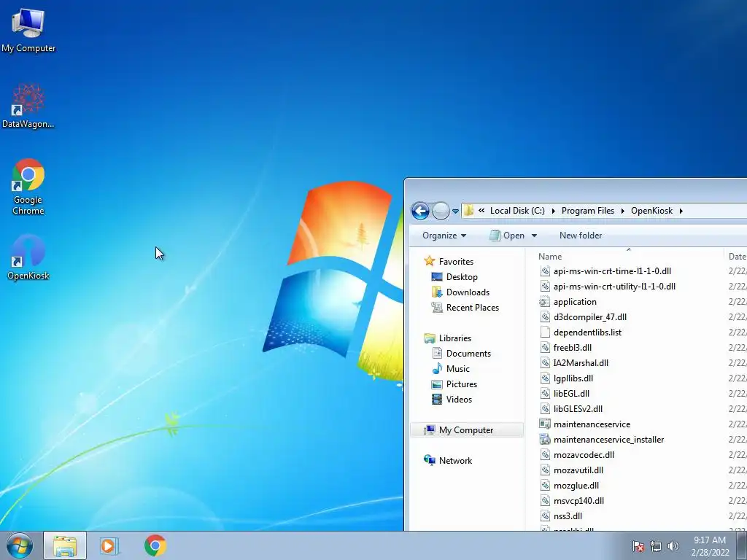
Task: Expand arrow after OpenKiosk breadcrumb
Action: tap(681, 211)
